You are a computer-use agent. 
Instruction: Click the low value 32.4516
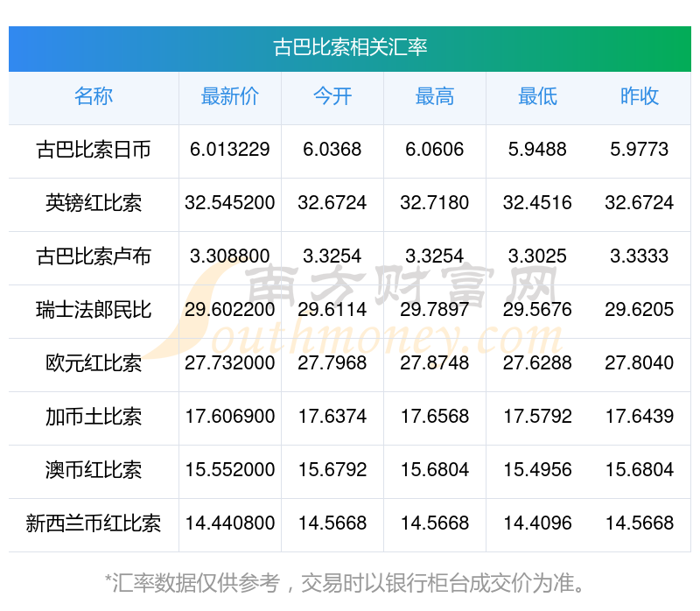pos(537,203)
